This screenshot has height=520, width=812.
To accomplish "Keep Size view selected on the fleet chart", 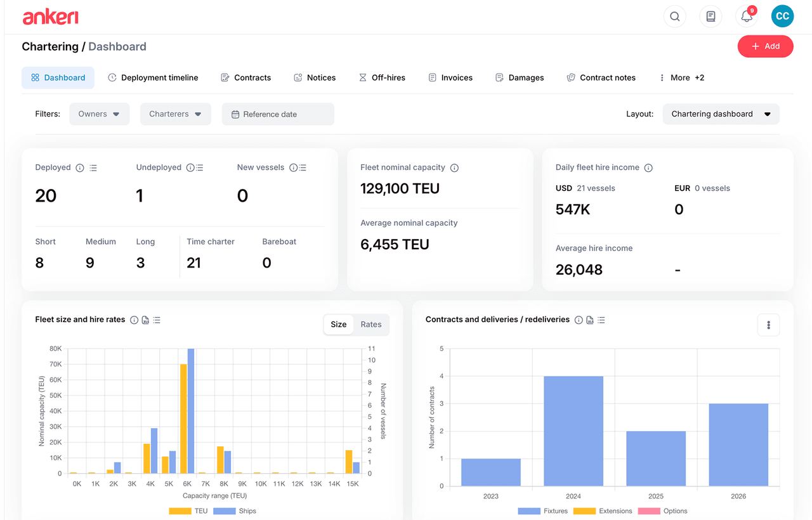I will (338, 324).
